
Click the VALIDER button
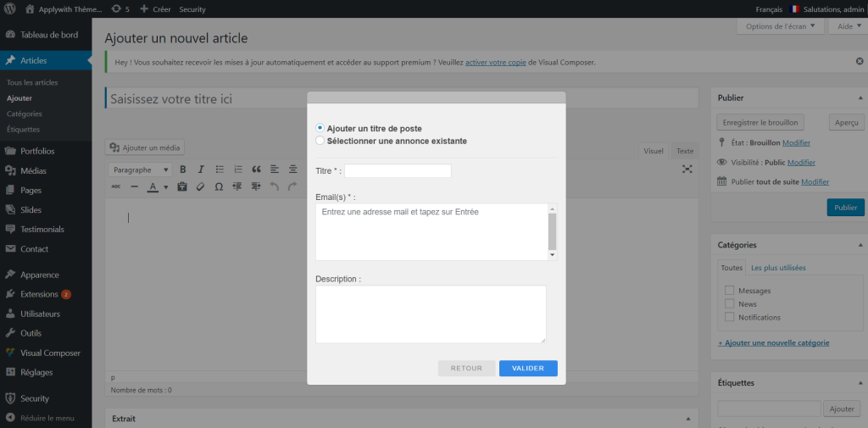coord(528,368)
